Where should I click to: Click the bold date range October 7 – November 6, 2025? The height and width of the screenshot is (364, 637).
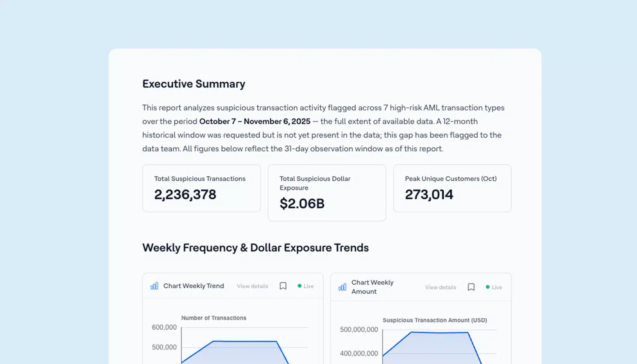point(255,121)
